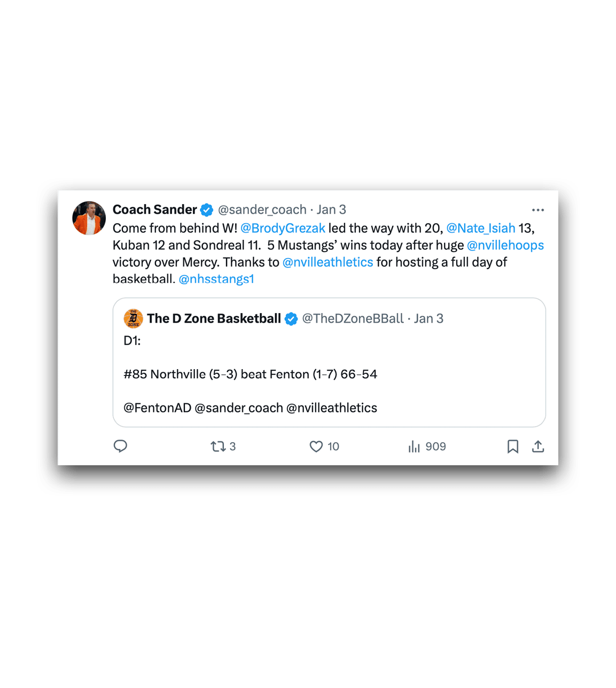Viewport: 616px width, 688px height.
Task: Visit the @nvillehoops profile link
Action: click(x=505, y=245)
